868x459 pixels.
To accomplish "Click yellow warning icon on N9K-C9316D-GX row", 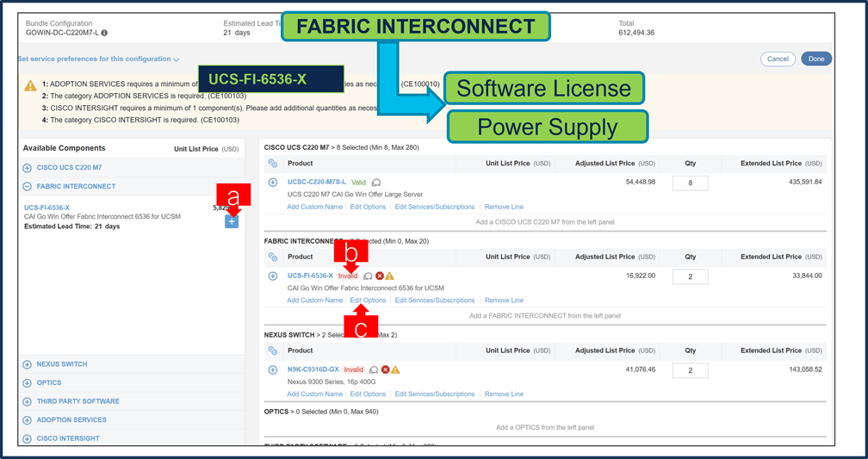I will click(x=395, y=369).
